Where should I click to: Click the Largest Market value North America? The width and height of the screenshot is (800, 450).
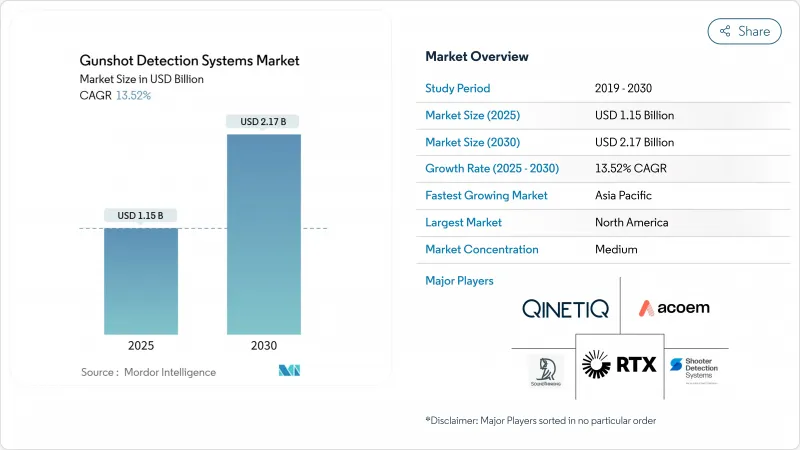(x=631, y=223)
